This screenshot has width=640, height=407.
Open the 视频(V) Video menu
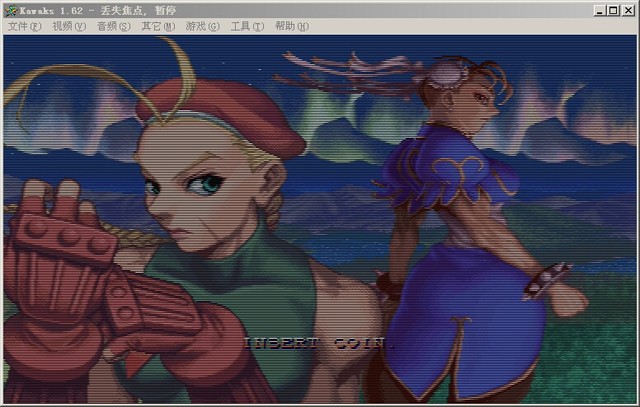click(69, 26)
